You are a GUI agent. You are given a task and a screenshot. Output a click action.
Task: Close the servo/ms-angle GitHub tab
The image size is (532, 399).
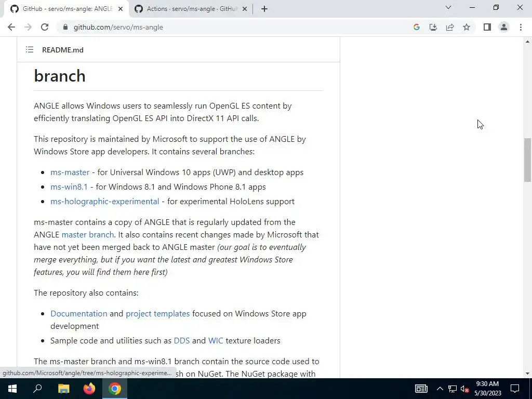tap(120, 9)
